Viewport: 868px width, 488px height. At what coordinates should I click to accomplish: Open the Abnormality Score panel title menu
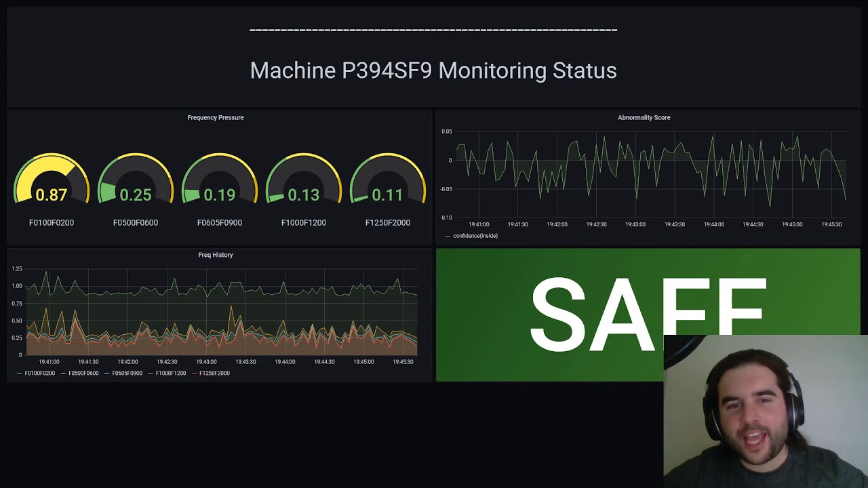[x=644, y=117]
